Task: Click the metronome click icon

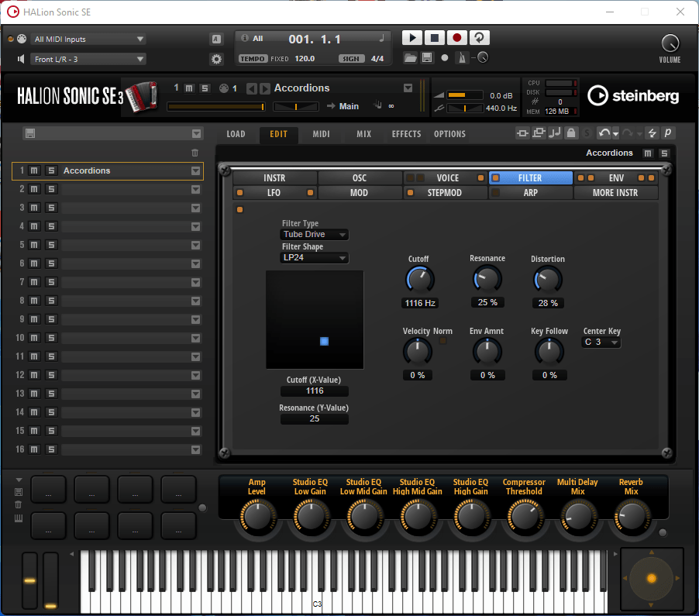Action: click(x=461, y=57)
